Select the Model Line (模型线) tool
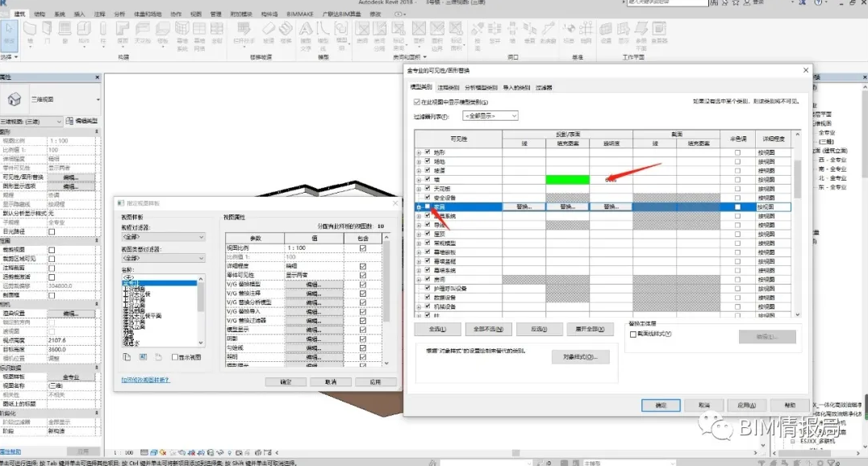This screenshot has width=868, height=466. (323, 35)
